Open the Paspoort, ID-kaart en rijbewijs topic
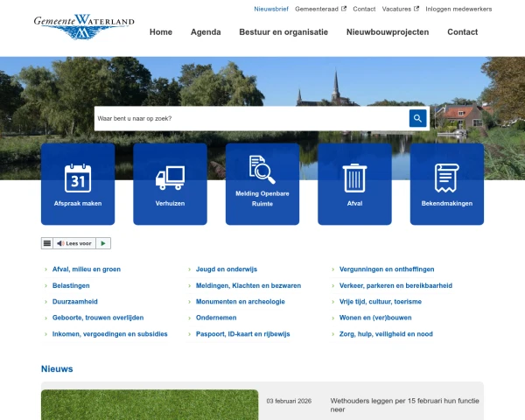Image resolution: width=525 pixels, height=420 pixels. (x=242, y=333)
